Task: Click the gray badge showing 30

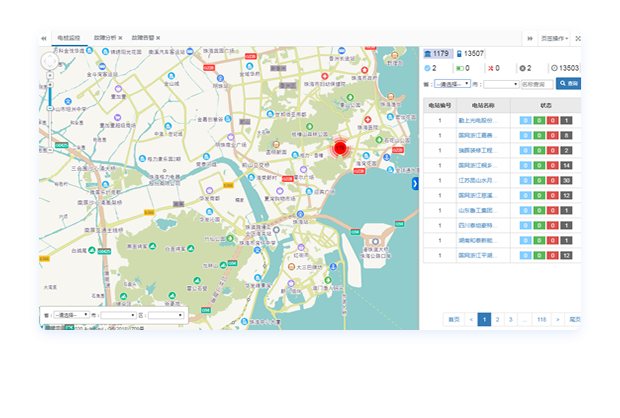Action: point(566,181)
